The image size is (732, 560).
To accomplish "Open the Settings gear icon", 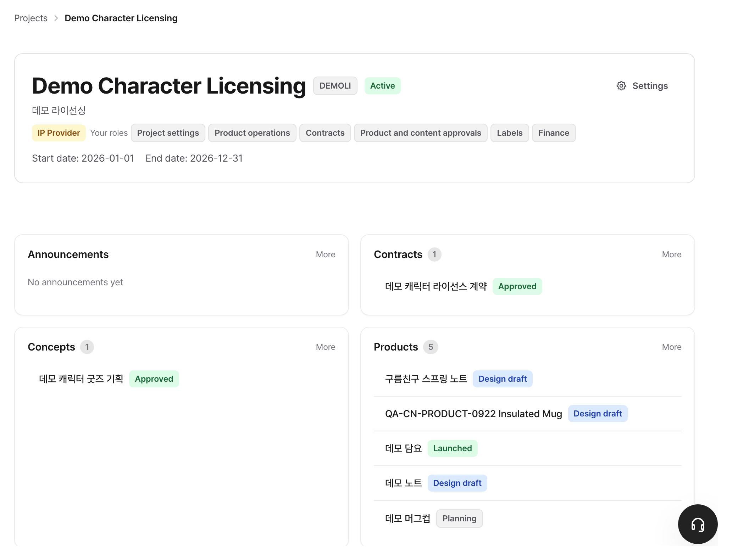I will click(x=621, y=86).
